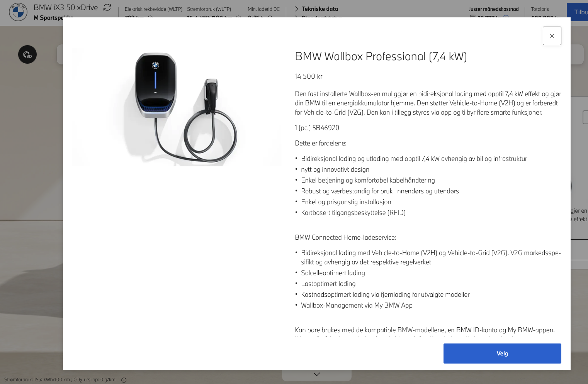Click the 14 500 kr price text
The height and width of the screenshot is (384, 588).
point(308,76)
